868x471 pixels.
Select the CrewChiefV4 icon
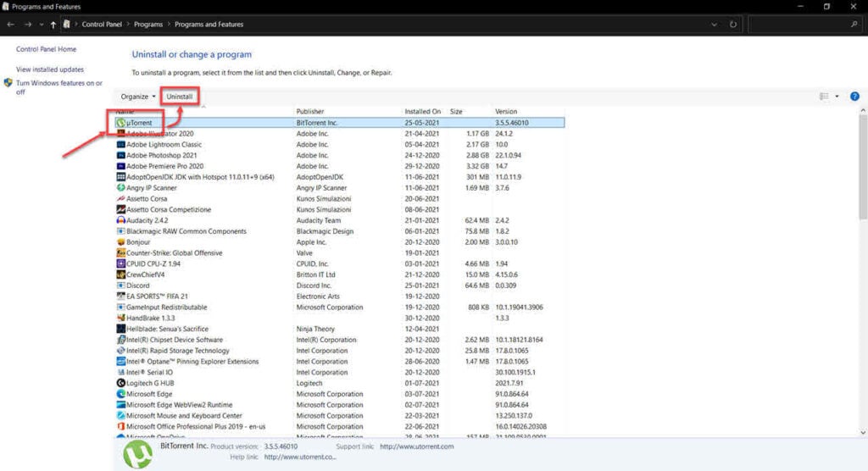pos(120,274)
